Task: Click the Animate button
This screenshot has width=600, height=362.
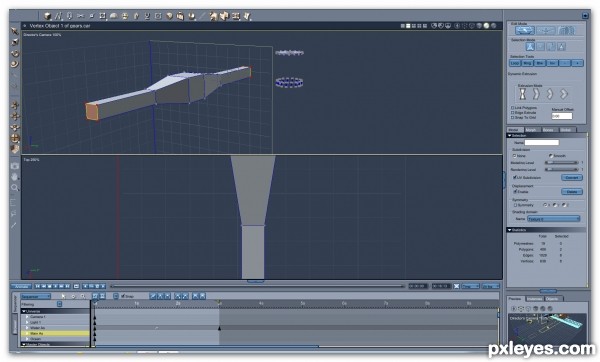Action: click(x=21, y=286)
